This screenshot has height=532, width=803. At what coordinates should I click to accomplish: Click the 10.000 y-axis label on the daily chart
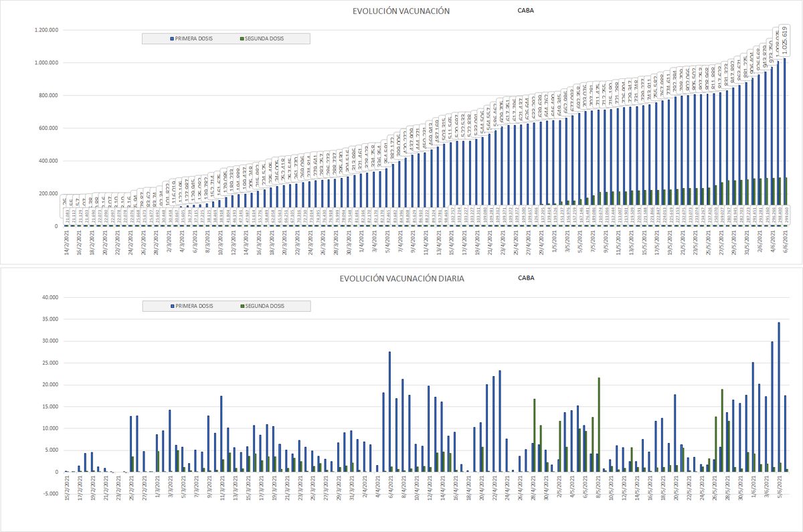click(x=51, y=428)
